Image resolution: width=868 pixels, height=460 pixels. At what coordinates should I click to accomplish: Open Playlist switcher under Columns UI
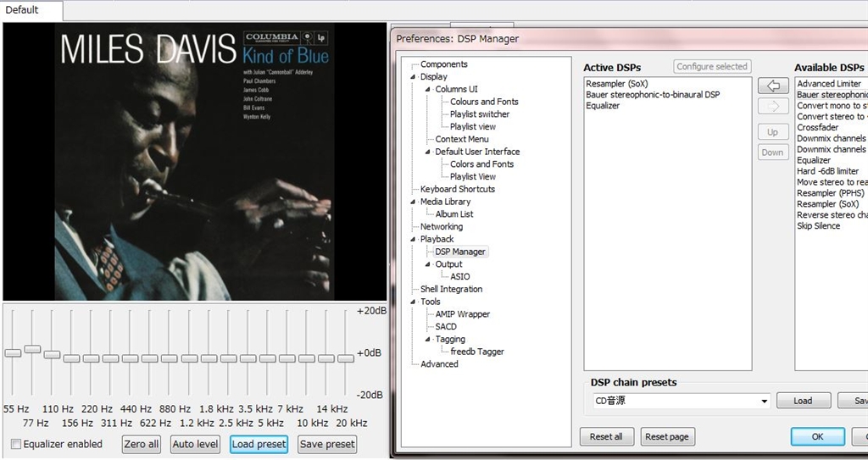click(x=480, y=114)
